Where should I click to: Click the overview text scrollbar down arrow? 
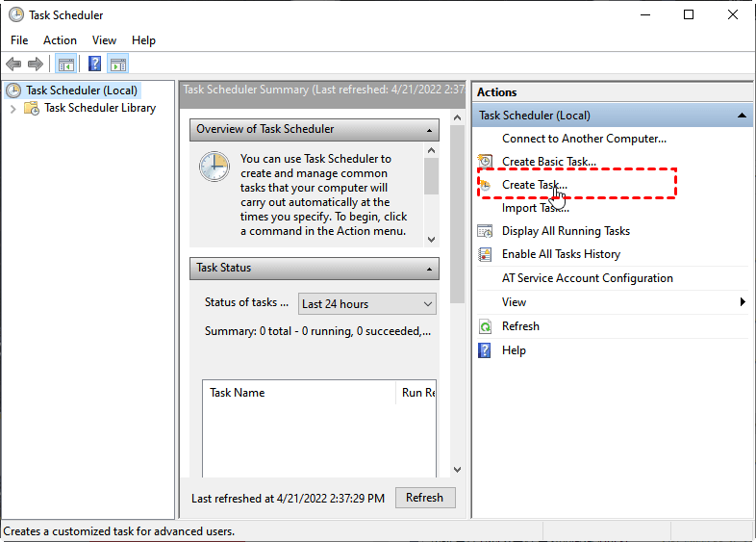coord(432,240)
